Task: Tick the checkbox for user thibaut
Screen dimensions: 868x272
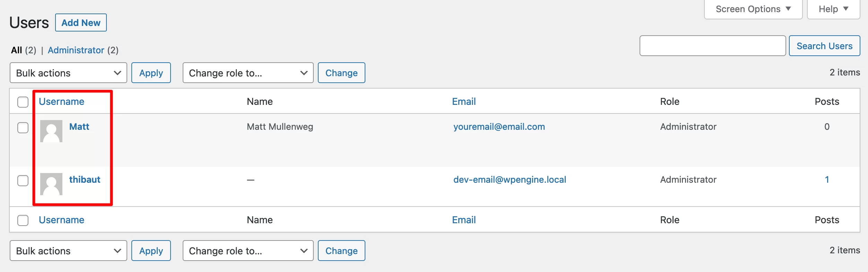Action: (x=23, y=181)
